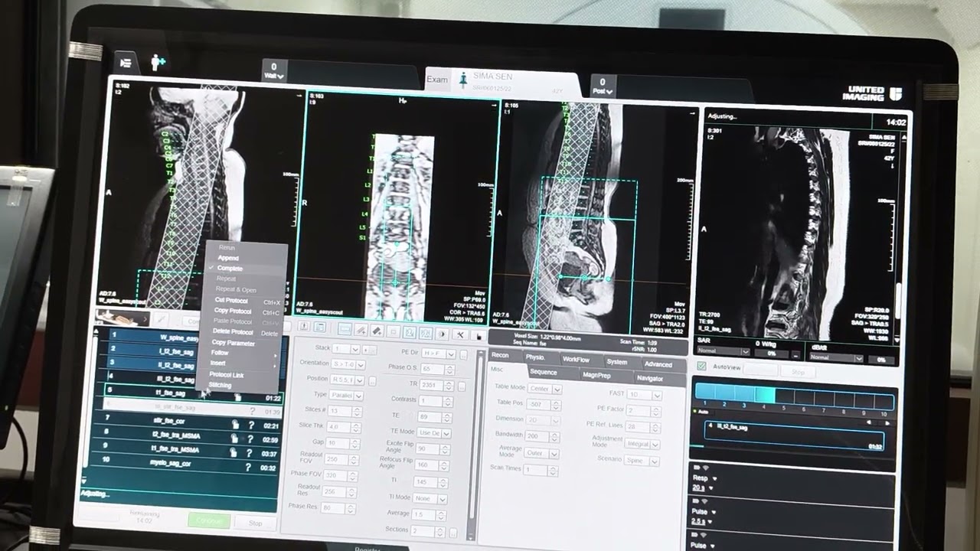Click the pencil edit icon above protocol list
Screen dimensions: 980x551
point(162,319)
